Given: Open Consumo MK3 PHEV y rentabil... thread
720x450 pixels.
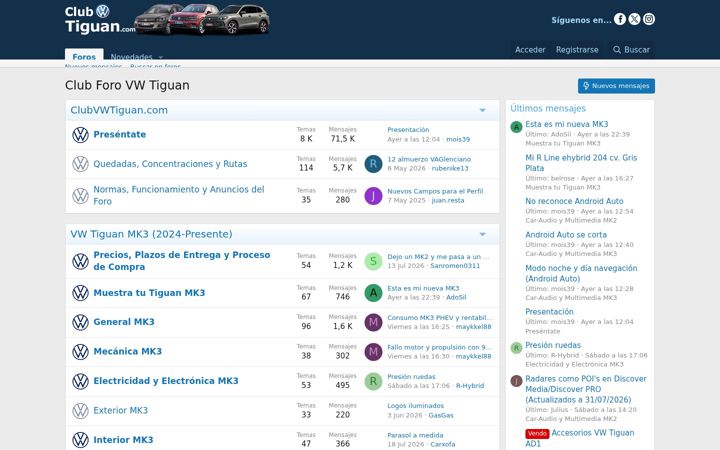Looking at the screenshot, I should tap(439, 318).
